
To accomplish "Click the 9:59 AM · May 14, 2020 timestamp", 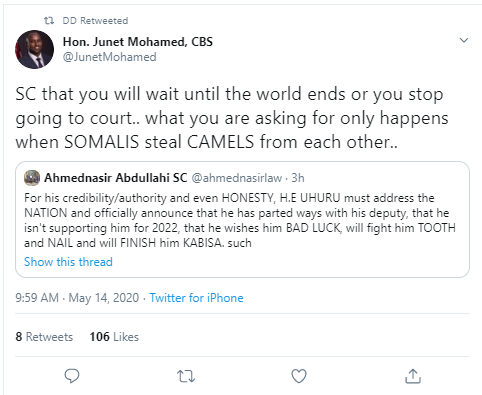I will click(x=77, y=298).
